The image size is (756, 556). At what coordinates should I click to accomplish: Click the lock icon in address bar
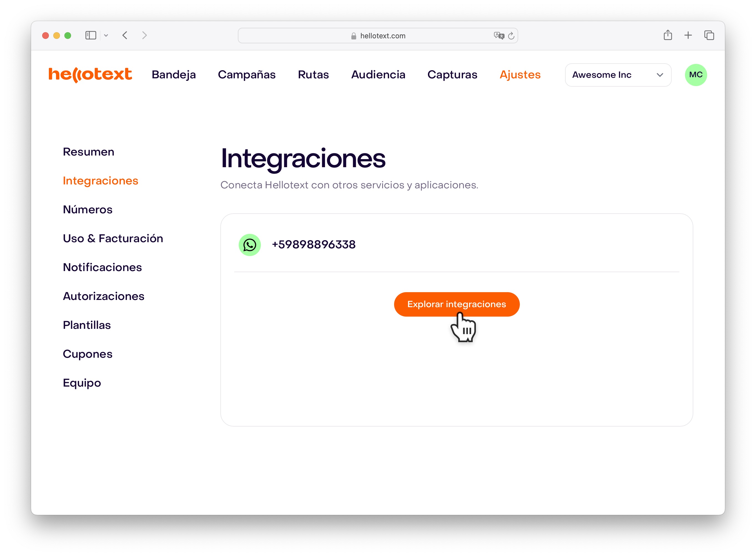pos(354,36)
